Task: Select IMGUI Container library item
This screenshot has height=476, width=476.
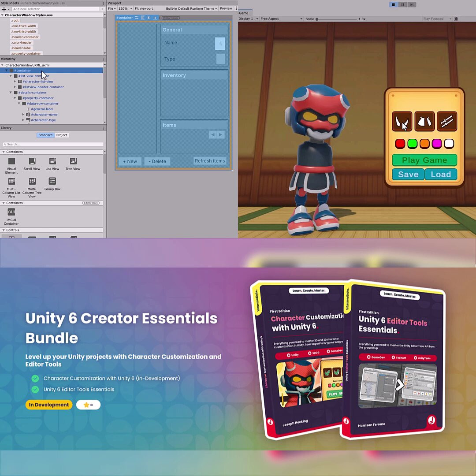Action: (x=11, y=216)
